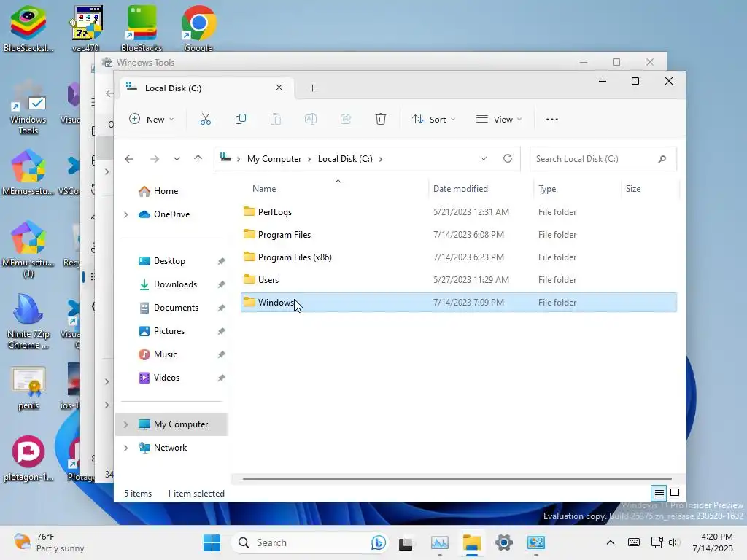Click the Cut scissors icon in toolbar

[205, 119]
